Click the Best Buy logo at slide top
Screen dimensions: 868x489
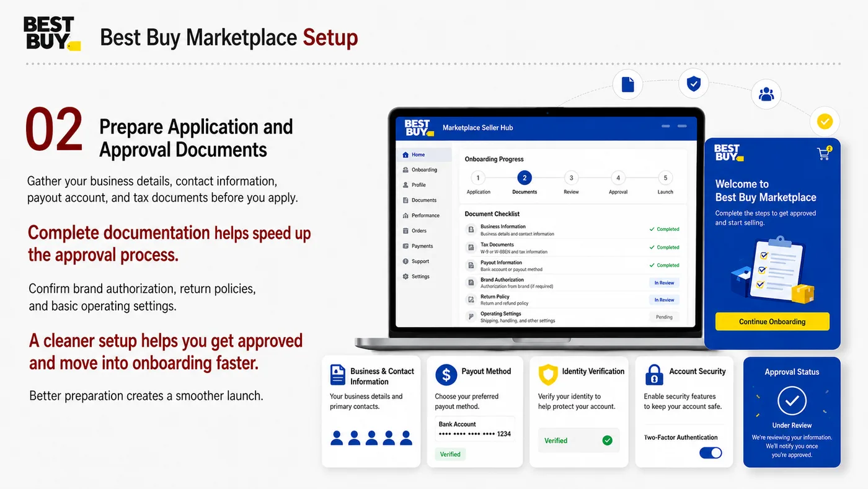click(x=51, y=34)
